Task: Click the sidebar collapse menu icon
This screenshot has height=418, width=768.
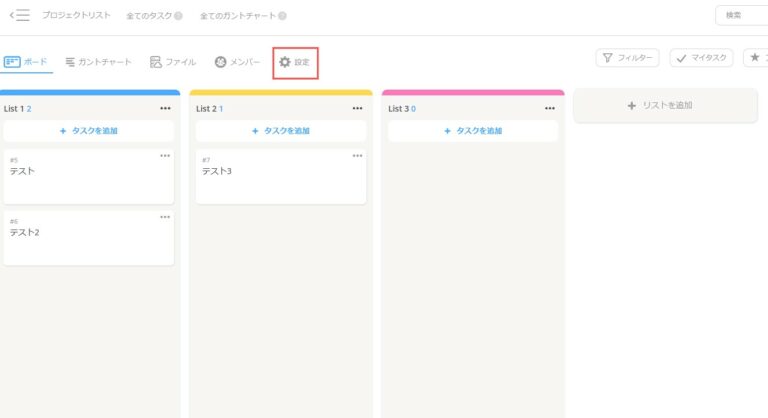Action: click(x=19, y=15)
